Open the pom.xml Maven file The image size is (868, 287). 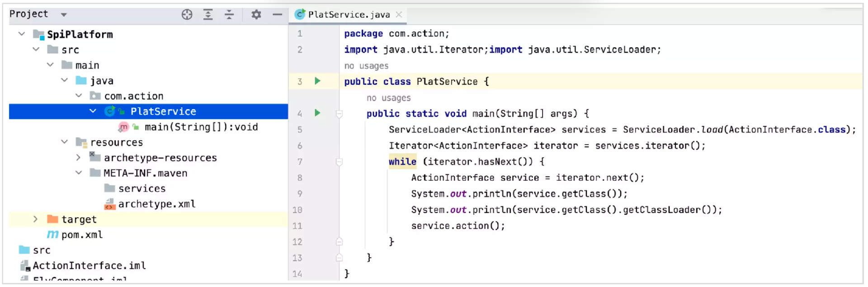click(x=82, y=235)
